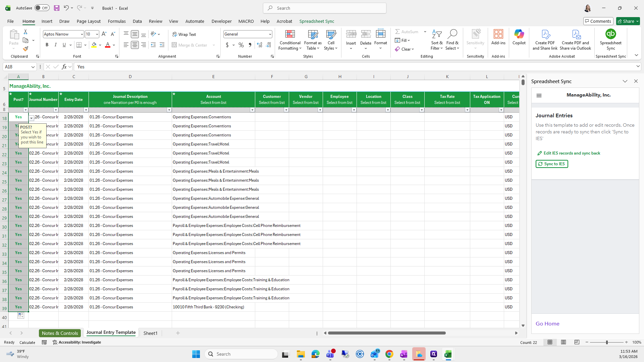Image resolution: width=644 pixels, height=362 pixels.
Task: Open the font name dropdown
Action: (x=82, y=34)
